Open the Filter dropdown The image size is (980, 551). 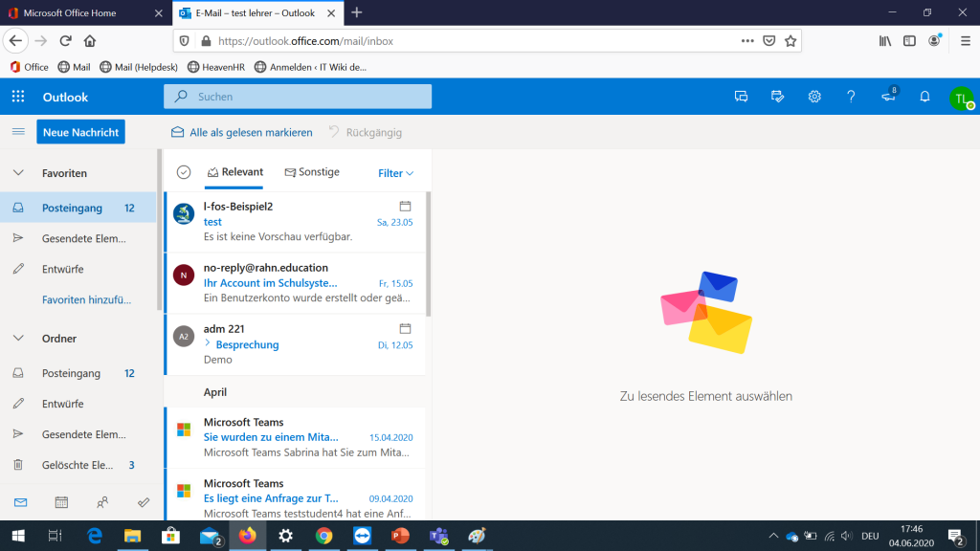[395, 173]
